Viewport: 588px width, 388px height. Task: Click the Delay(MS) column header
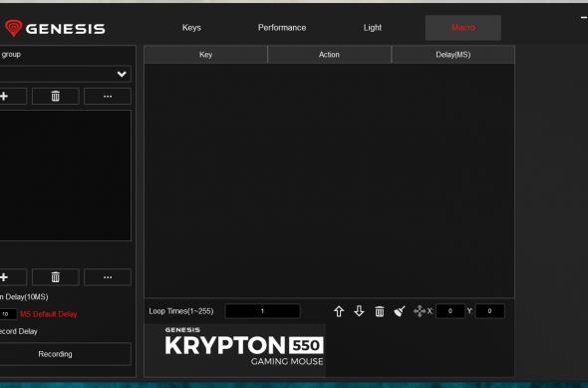[x=453, y=55]
